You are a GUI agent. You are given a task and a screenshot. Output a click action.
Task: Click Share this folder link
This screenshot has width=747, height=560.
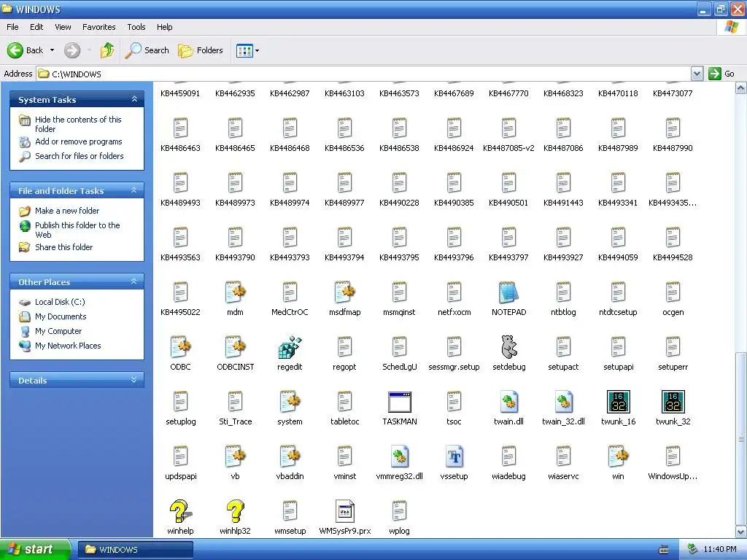click(64, 247)
